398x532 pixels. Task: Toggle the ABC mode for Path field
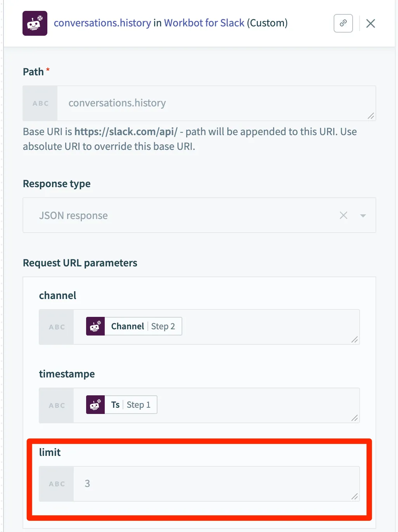tap(40, 103)
